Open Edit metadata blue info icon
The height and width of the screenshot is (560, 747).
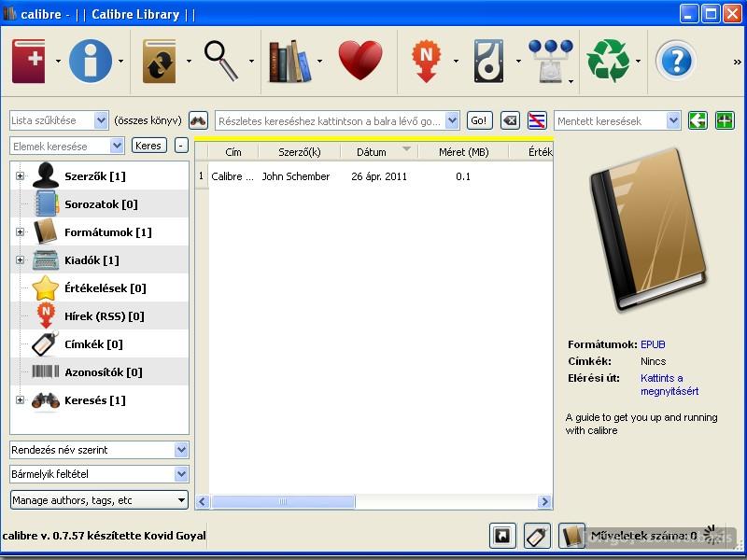91,61
